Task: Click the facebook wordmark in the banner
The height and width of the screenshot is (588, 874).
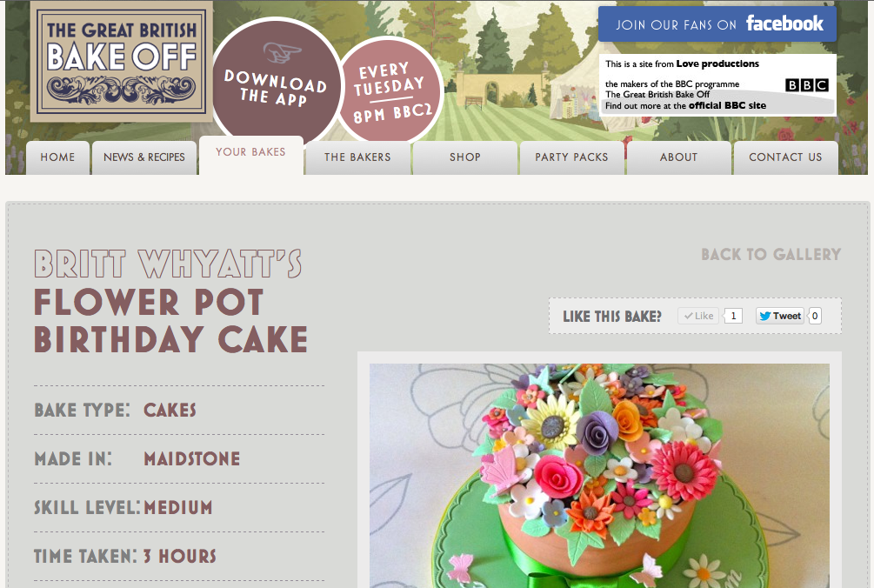Action: tap(784, 23)
